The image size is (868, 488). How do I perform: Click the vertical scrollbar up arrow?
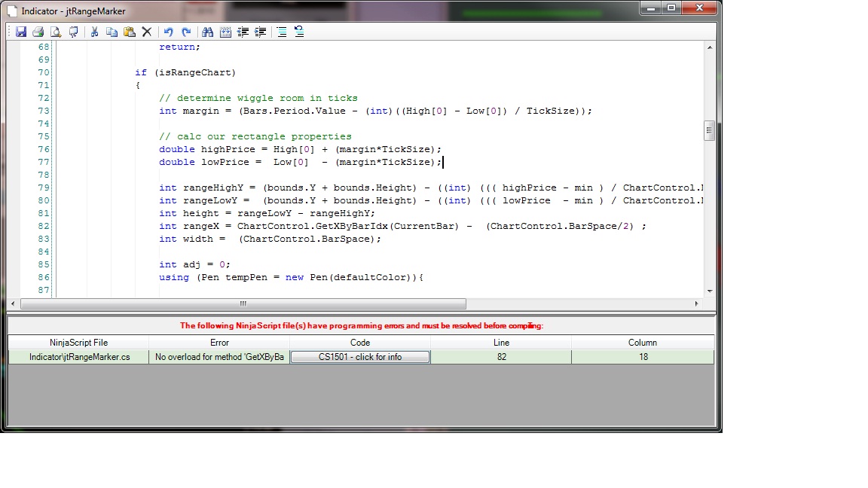(x=709, y=47)
